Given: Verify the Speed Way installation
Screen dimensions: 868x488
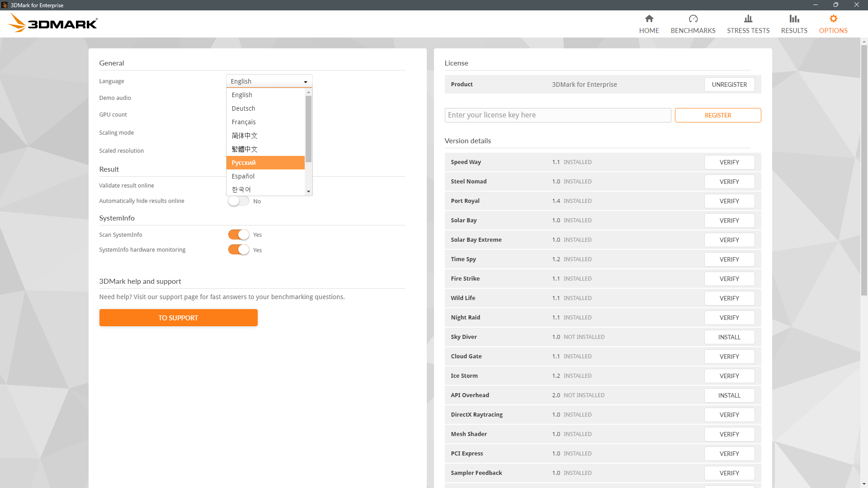Looking at the screenshot, I should pyautogui.click(x=729, y=162).
